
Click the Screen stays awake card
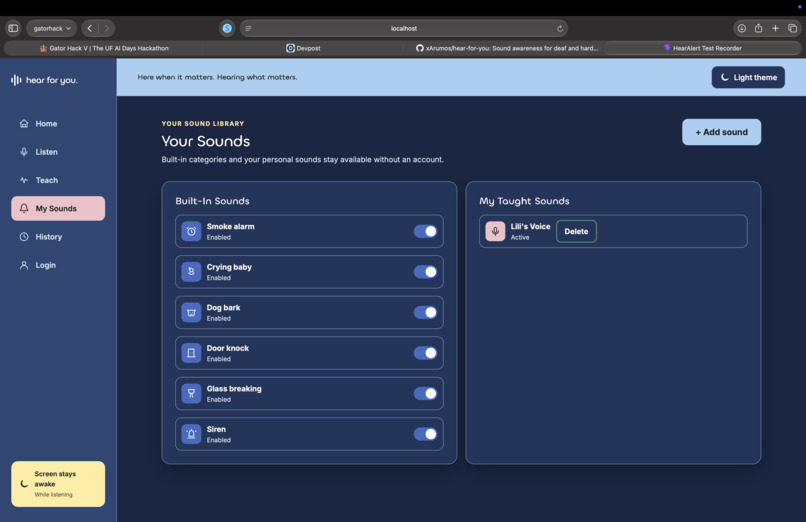tap(58, 484)
